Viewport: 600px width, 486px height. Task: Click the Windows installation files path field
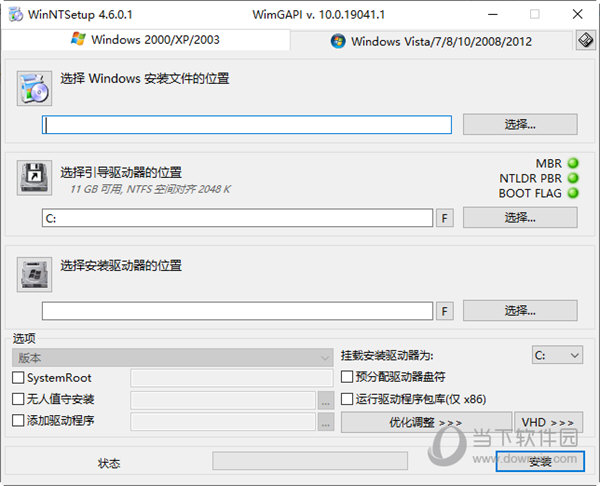click(x=247, y=125)
